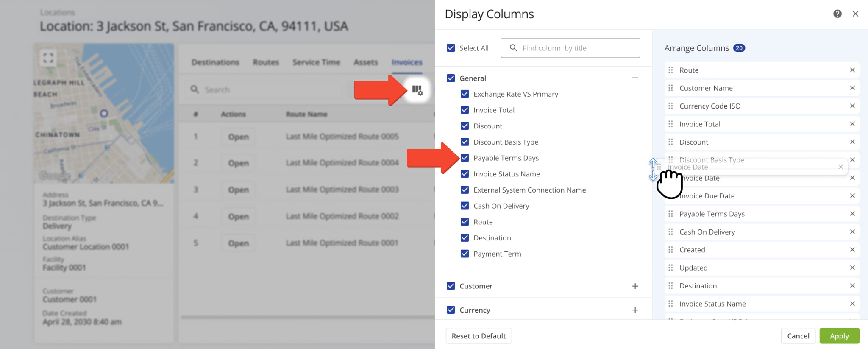The width and height of the screenshot is (868, 349).
Task: Click the Route Name column header
Action: click(306, 114)
